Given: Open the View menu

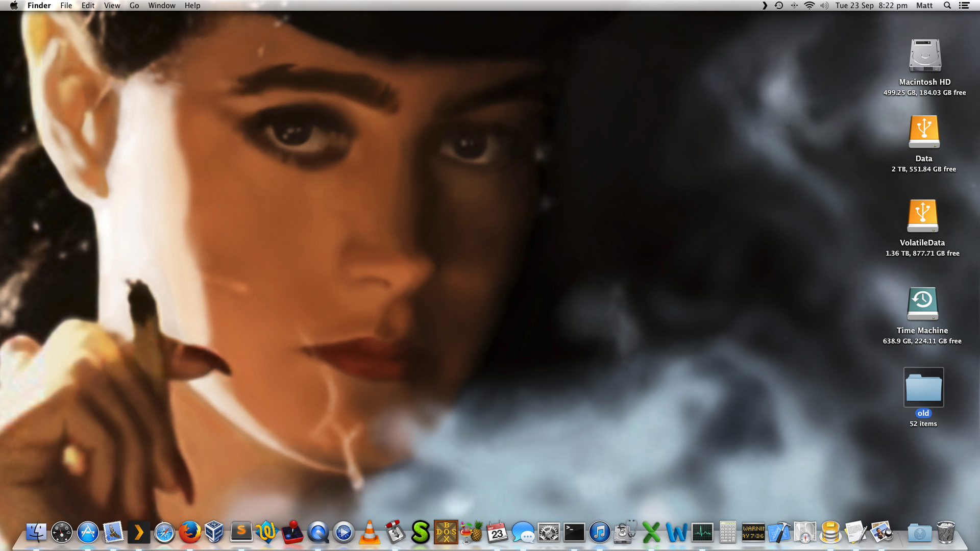Looking at the screenshot, I should (112, 6).
